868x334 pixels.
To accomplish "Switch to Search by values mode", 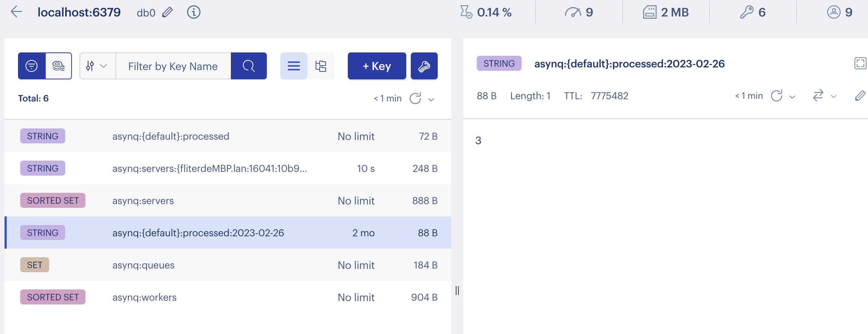I will point(58,66).
